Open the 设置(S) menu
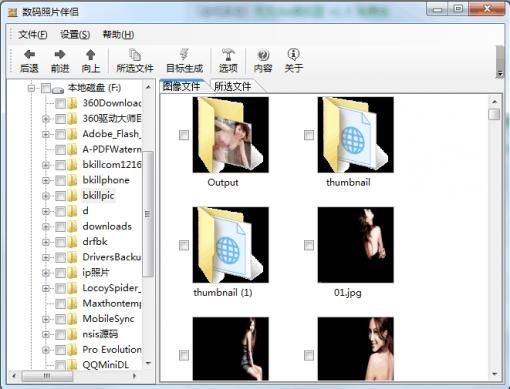This screenshot has height=389, width=510. coord(75,34)
